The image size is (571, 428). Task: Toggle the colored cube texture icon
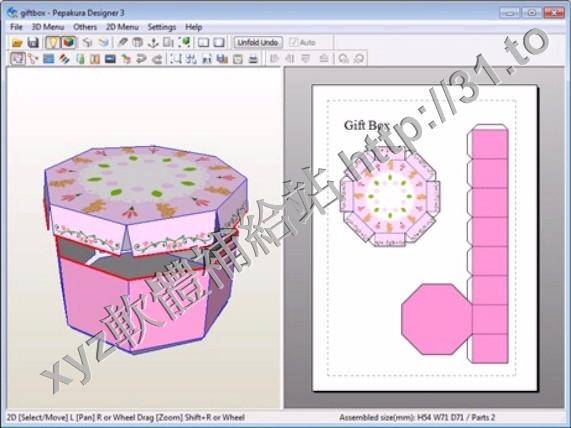point(68,43)
